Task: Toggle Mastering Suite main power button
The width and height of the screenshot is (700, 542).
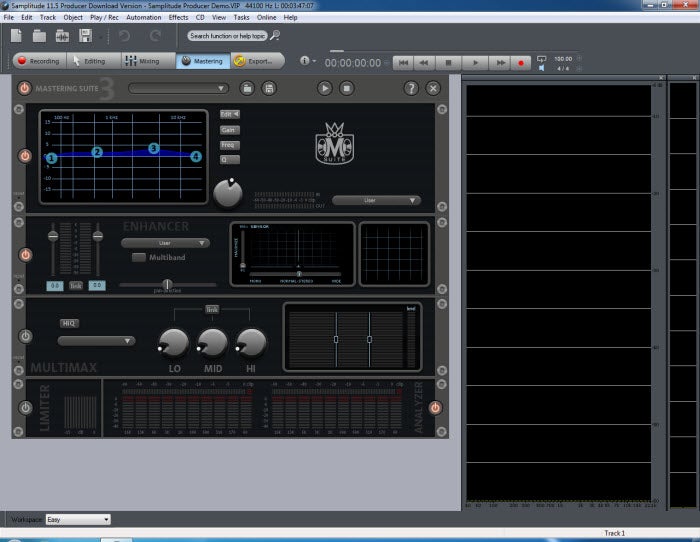Action: coord(25,88)
